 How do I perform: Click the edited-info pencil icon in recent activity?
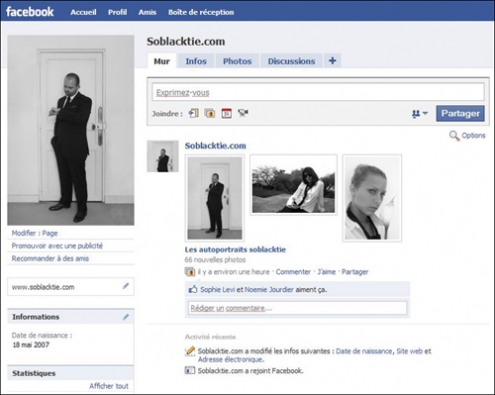190,351
